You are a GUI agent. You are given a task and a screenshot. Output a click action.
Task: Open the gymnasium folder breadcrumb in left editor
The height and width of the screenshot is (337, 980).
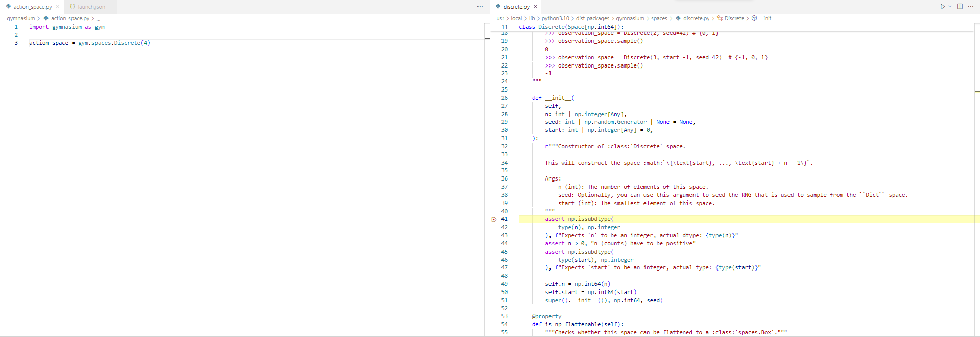[21, 18]
